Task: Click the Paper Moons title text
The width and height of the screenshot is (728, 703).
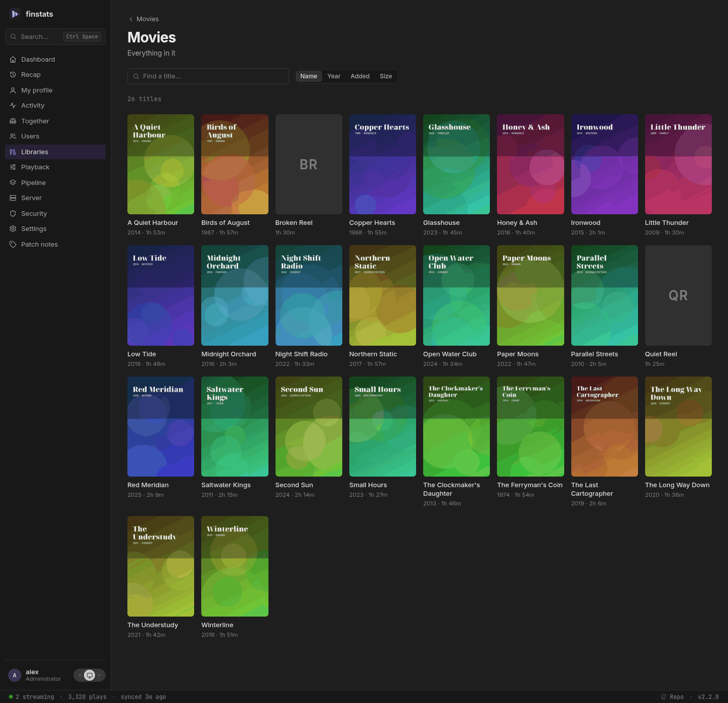Action: [518, 354]
